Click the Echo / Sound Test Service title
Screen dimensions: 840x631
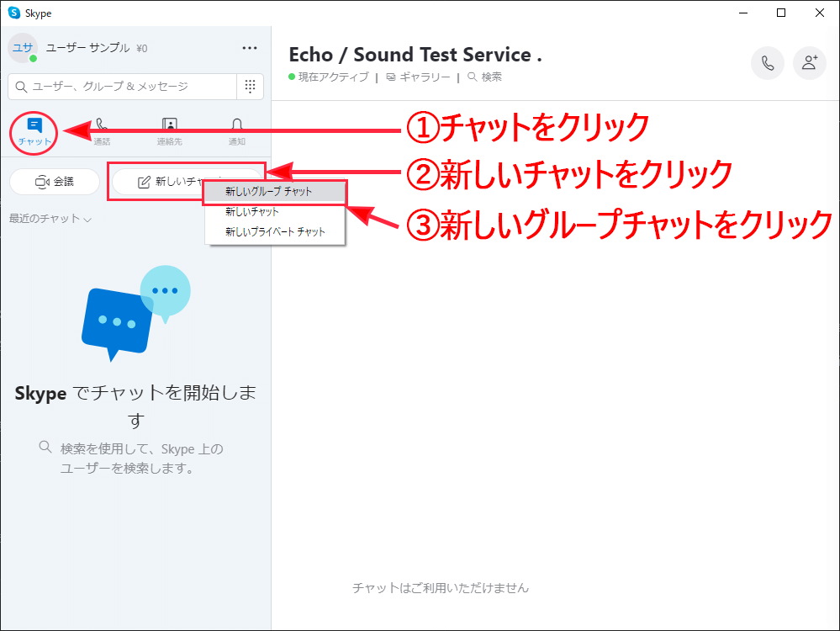tap(415, 55)
